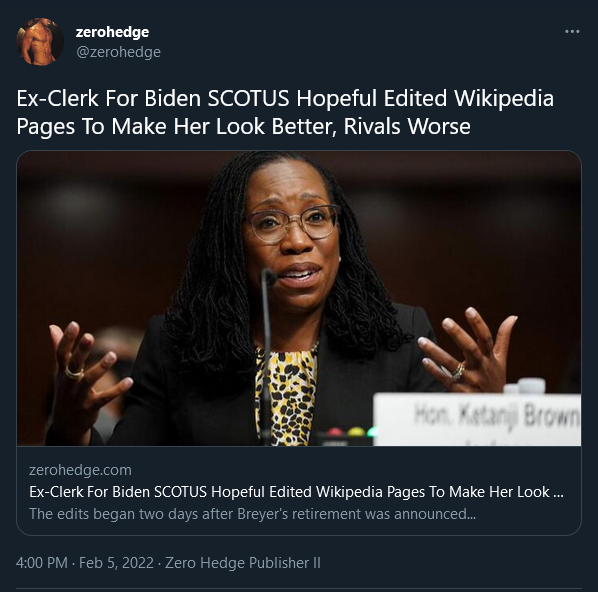The width and height of the screenshot is (598, 592).
Task: Open the article preview image
Action: 299,298
